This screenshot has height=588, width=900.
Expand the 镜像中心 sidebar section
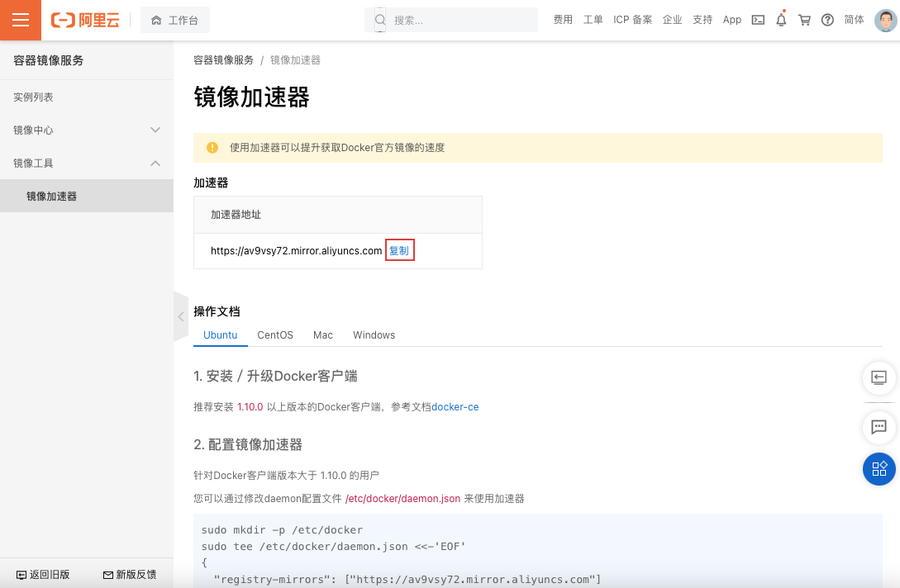(87, 130)
